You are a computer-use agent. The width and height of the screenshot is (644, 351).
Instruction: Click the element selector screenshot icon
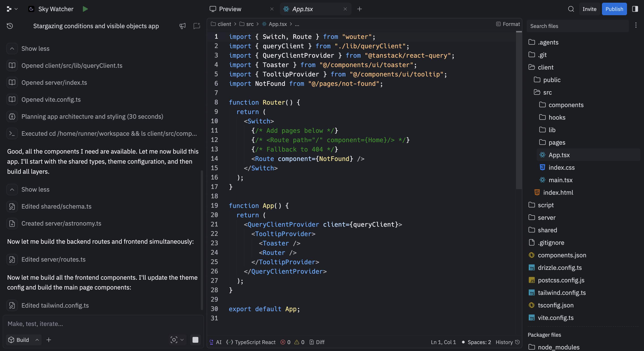(174, 340)
